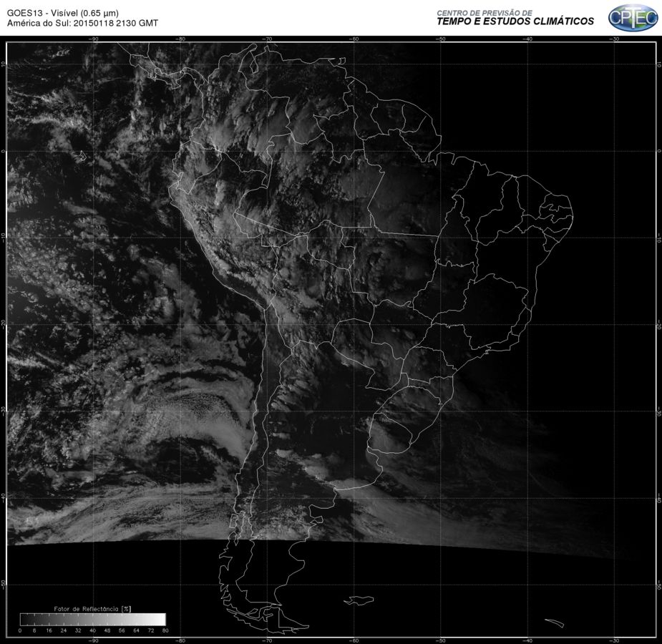Viewport: 662px width, 644px height.
Task: Click the '16' value under the color bar
Action: [49, 630]
